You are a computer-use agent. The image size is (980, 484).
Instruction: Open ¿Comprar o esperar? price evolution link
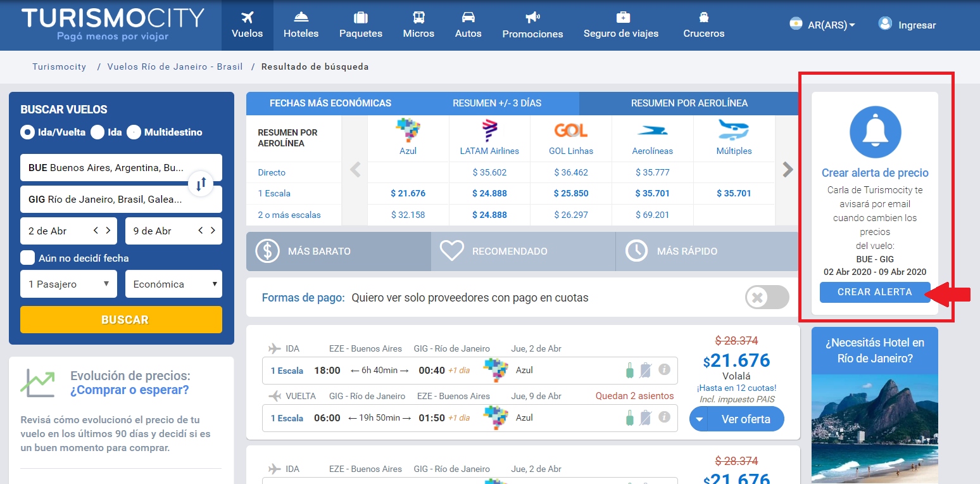tap(130, 390)
